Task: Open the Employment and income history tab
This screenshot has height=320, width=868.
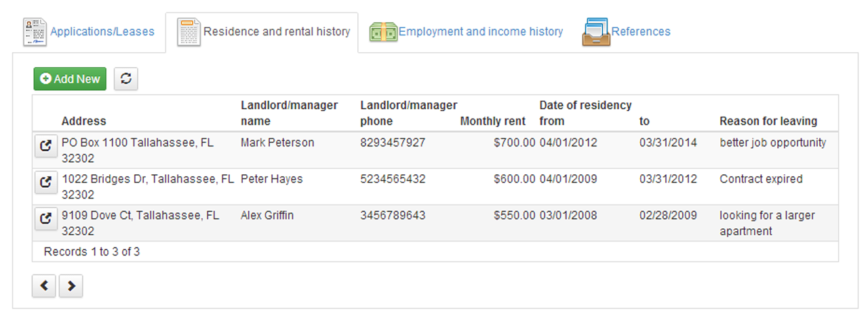Action: pyautogui.click(x=480, y=32)
